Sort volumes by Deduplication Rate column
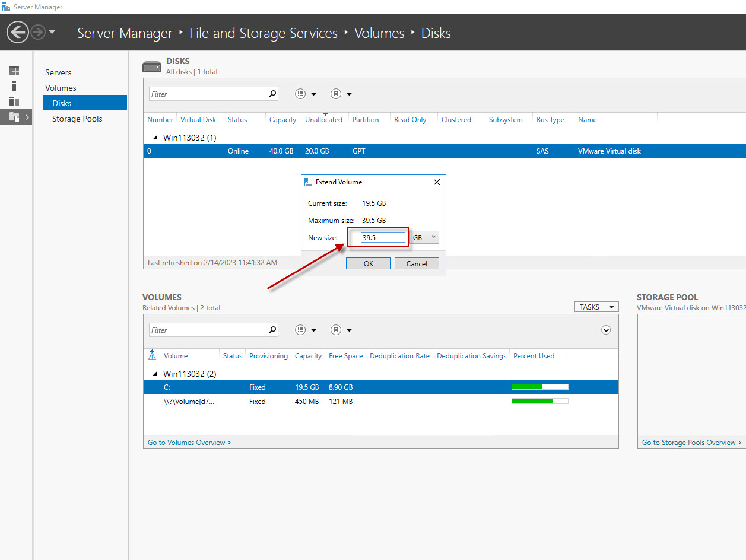This screenshot has height=560, width=746. [x=399, y=356]
